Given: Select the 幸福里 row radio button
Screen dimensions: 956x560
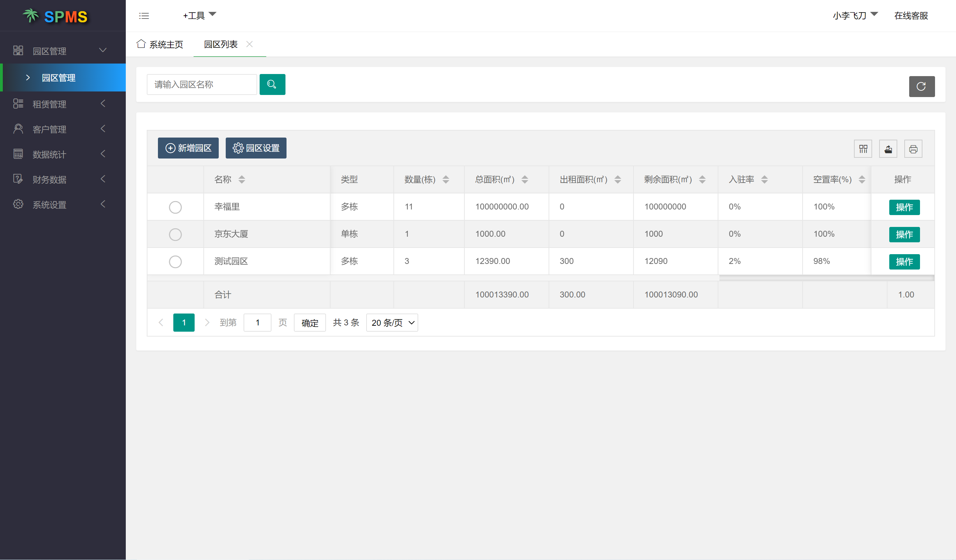Looking at the screenshot, I should (x=175, y=207).
